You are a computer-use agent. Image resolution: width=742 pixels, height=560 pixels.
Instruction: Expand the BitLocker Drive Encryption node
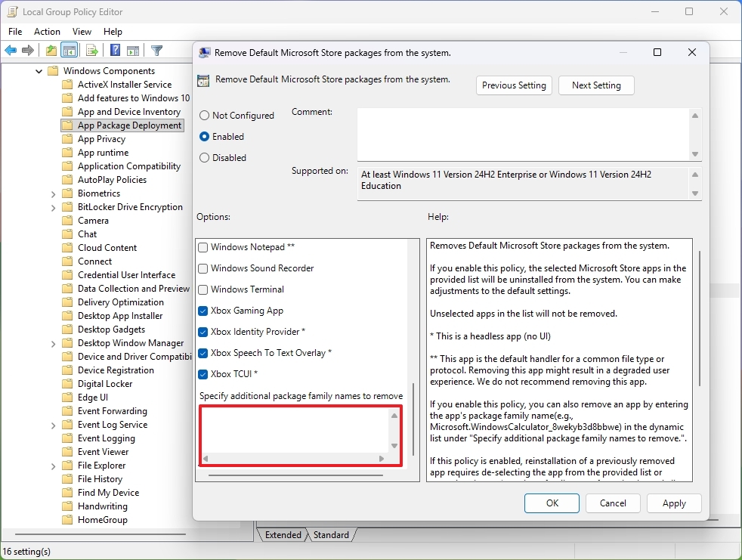(x=53, y=208)
